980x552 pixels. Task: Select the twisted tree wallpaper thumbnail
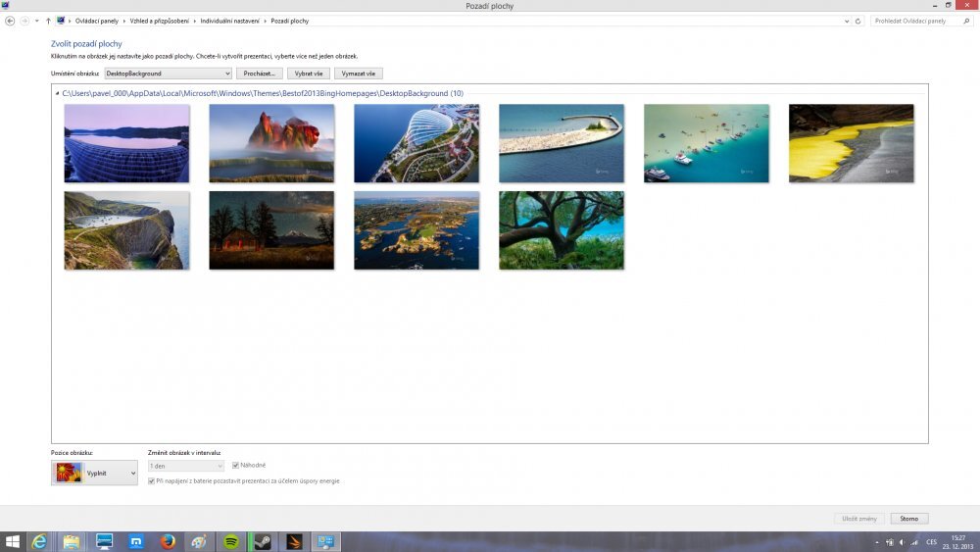click(562, 230)
